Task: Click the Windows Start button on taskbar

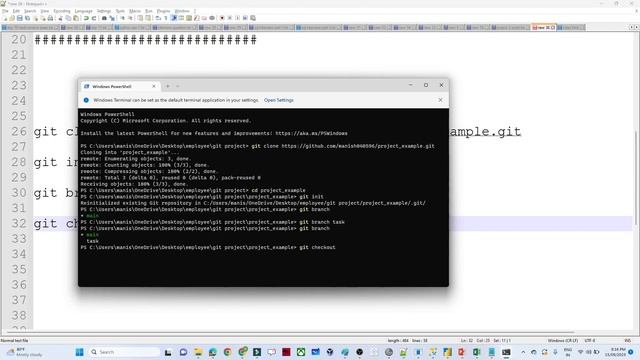Action: click(x=80, y=352)
